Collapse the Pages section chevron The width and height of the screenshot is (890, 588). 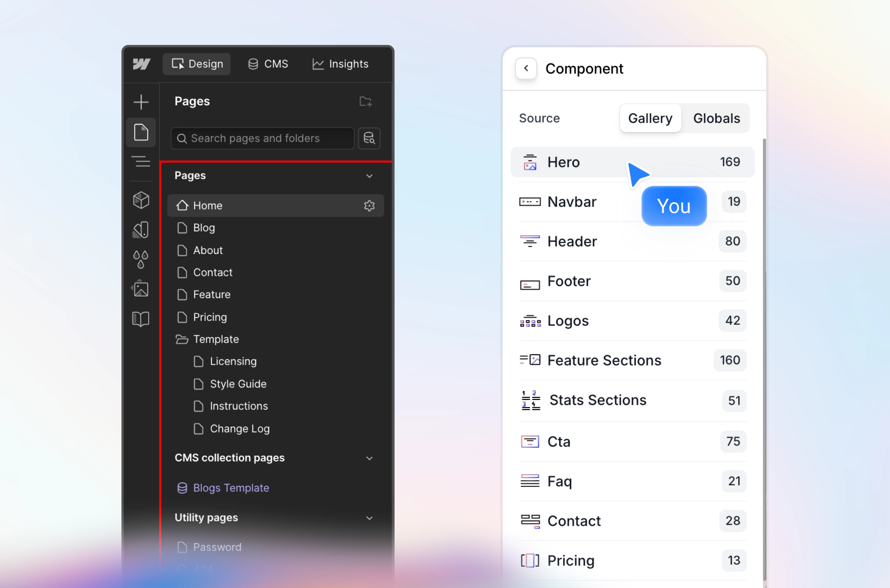(369, 176)
